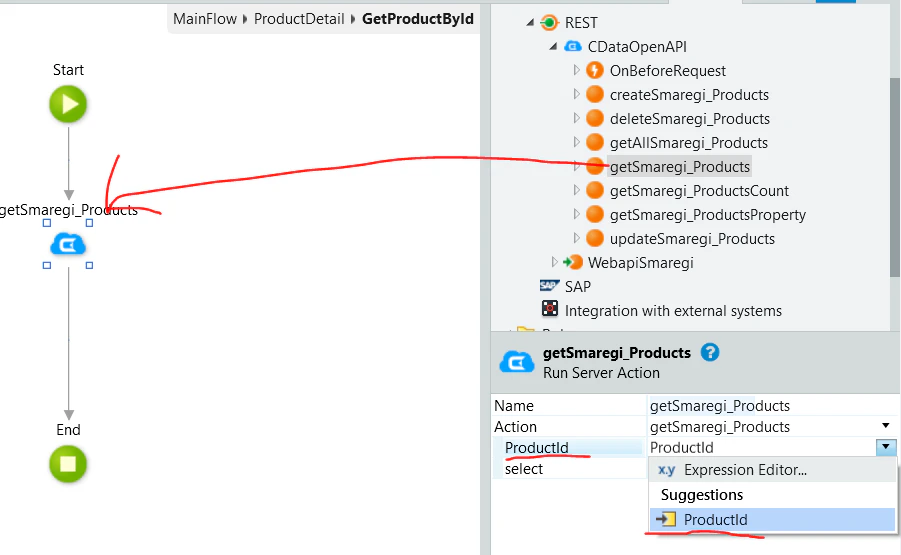Screen dimensions: 901x555
Task: Edit the Name property field
Action: (773, 406)
